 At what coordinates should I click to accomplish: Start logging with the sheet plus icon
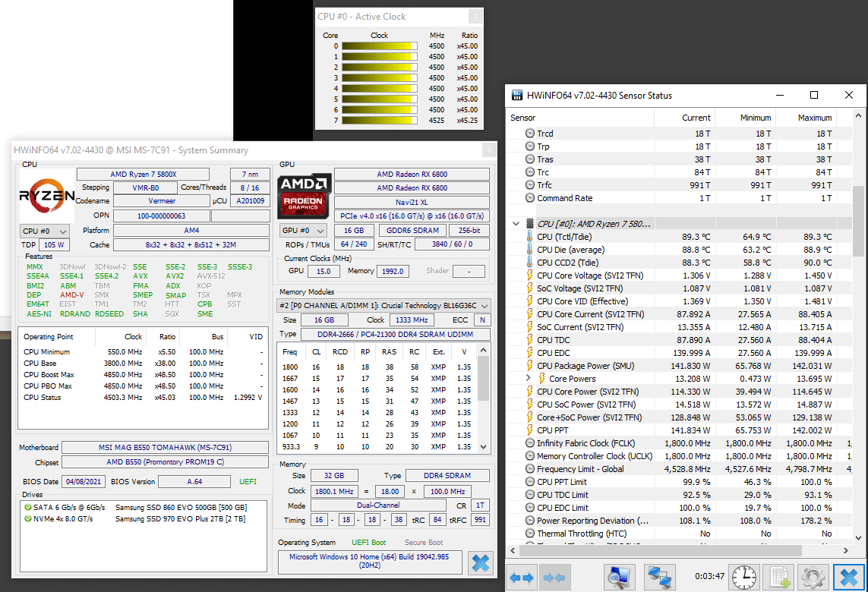(x=778, y=578)
